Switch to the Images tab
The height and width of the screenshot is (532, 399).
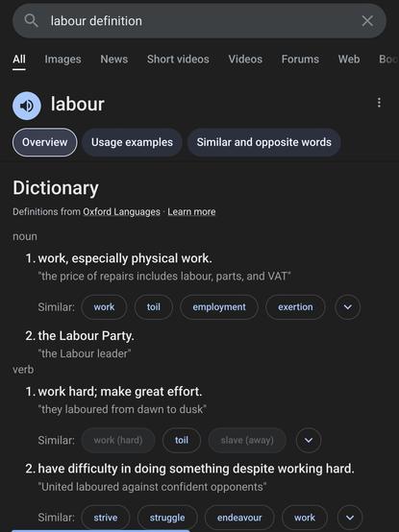(62, 60)
